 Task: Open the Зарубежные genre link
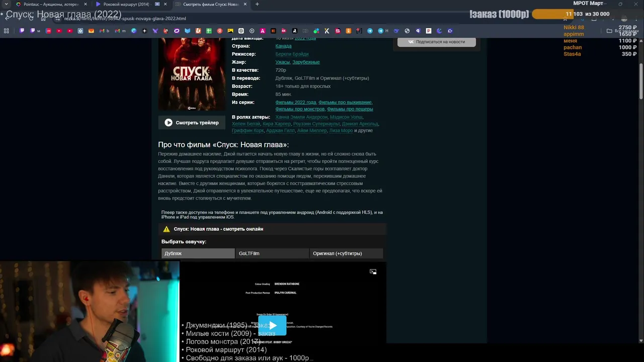306,62
